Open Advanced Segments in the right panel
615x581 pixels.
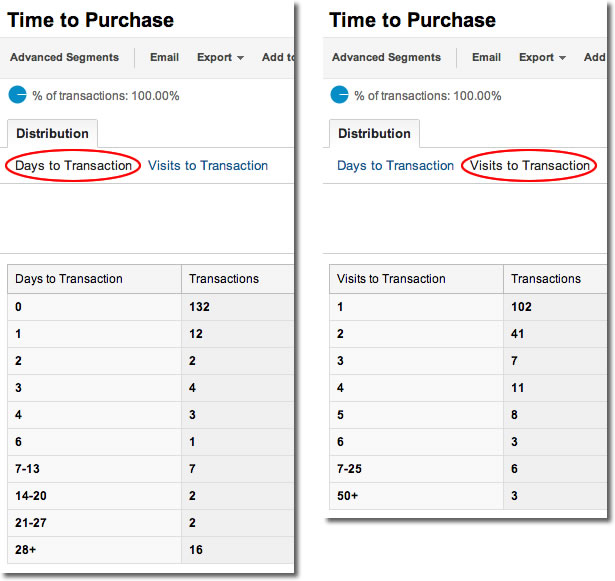[386, 58]
